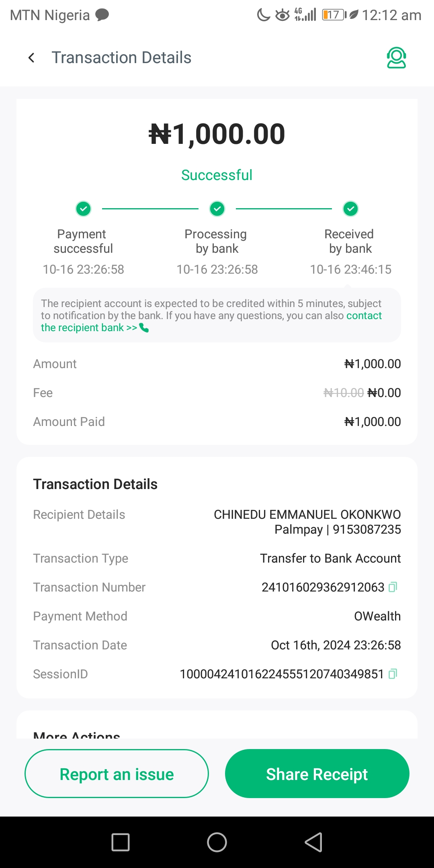This screenshot has height=868, width=434.
Task: Click Share Receipt button
Action: click(317, 774)
